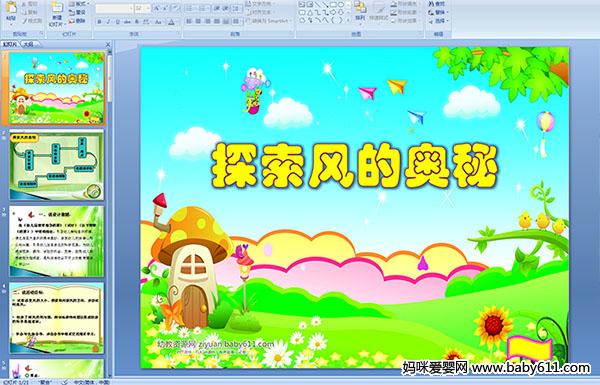This screenshot has height=385, width=600.
Task: Click the Arrange shapes icon
Action: [x=360, y=11]
